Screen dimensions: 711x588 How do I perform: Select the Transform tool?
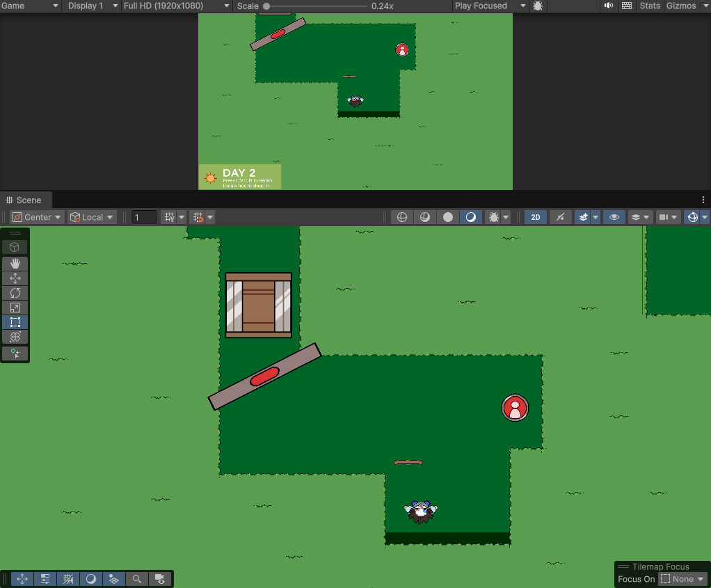[x=15, y=337]
